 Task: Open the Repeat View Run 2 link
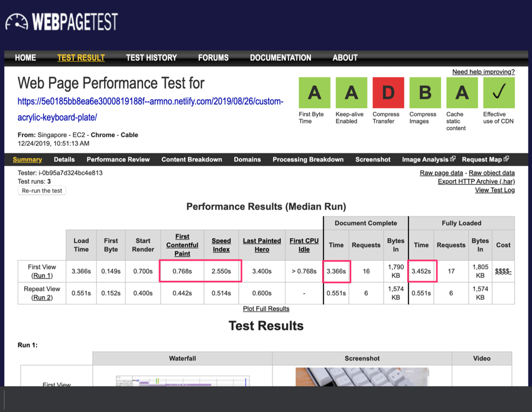coord(42,298)
